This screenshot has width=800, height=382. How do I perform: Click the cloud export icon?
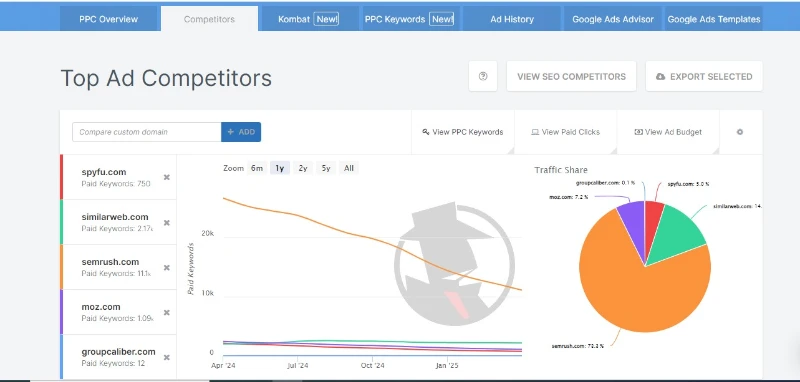coord(661,77)
